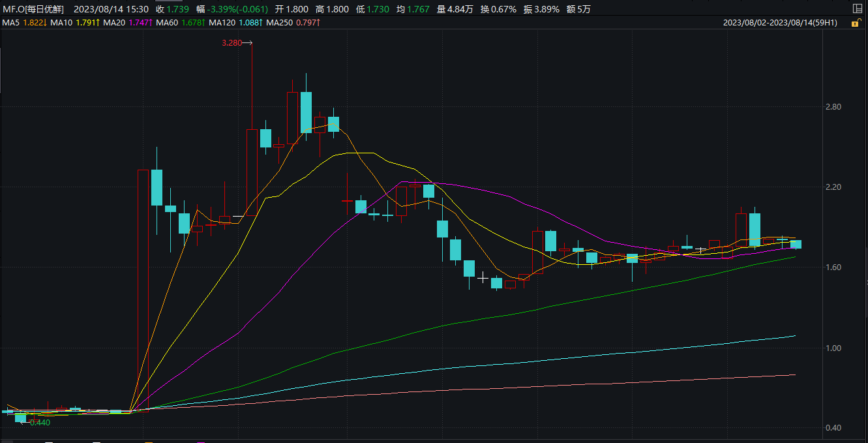
Task: Click the average price 1.767
Action: 419,9
